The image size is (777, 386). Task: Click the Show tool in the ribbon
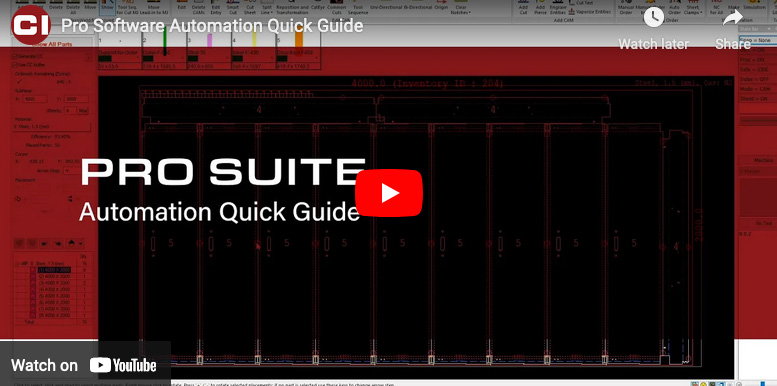[x=107, y=7]
